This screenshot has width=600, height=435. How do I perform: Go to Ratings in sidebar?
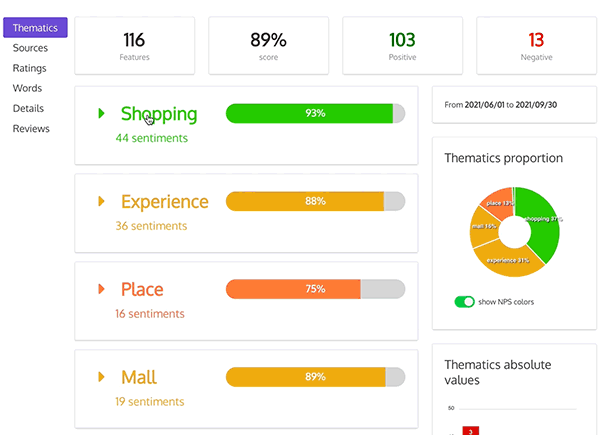[x=29, y=68]
